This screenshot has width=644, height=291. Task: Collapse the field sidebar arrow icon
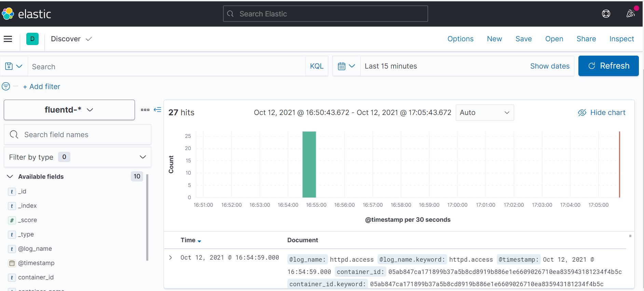coord(157,110)
